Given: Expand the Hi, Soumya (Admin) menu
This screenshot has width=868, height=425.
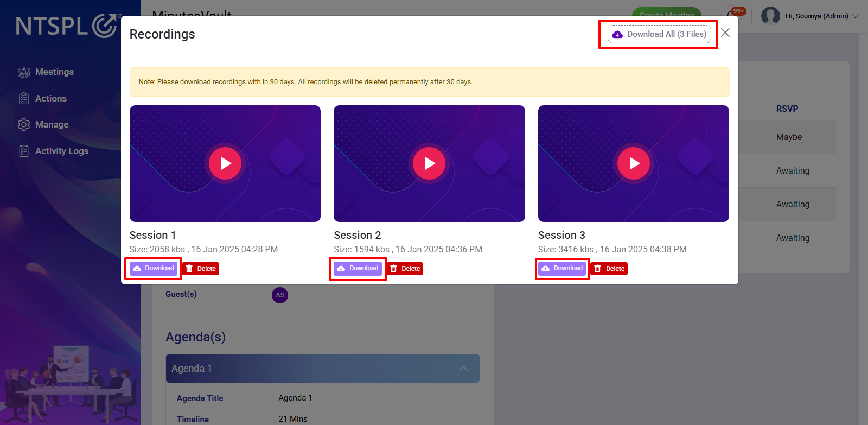Looking at the screenshot, I should click(822, 16).
